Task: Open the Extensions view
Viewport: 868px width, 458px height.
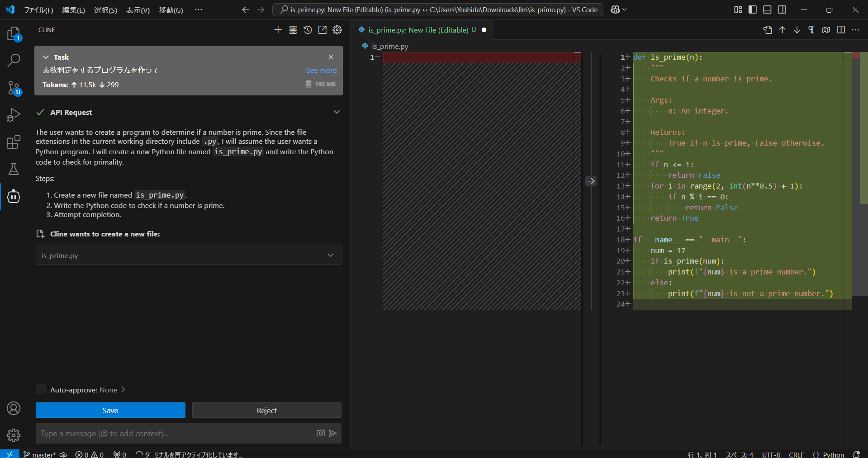Action: coord(14,142)
